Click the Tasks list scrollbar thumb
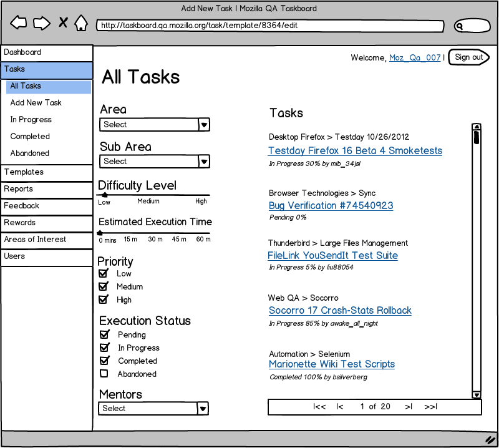The width and height of the screenshot is (499, 448). pyautogui.click(x=477, y=137)
